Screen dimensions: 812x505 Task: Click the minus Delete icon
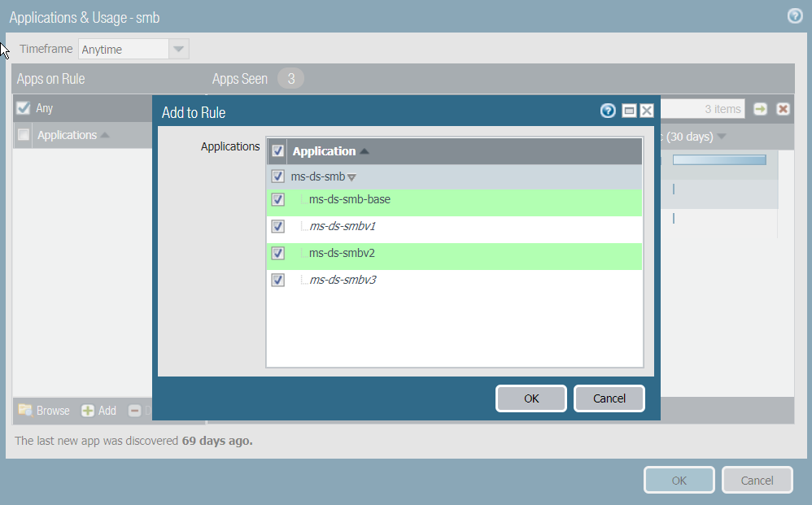(134, 411)
